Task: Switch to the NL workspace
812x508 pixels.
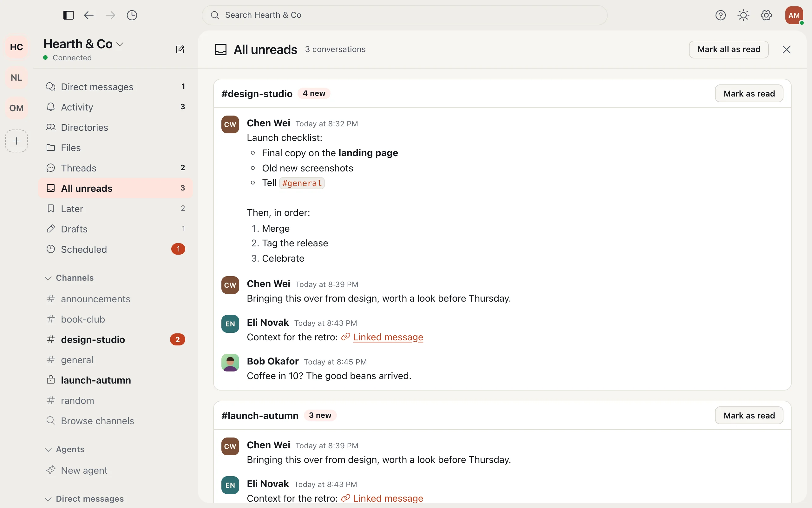Action: click(16, 77)
